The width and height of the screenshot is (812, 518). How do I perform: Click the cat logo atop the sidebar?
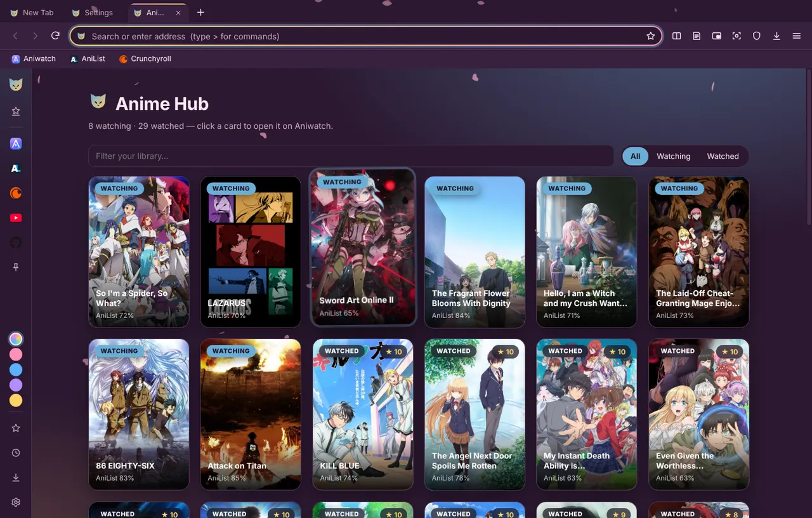coord(16,84)
